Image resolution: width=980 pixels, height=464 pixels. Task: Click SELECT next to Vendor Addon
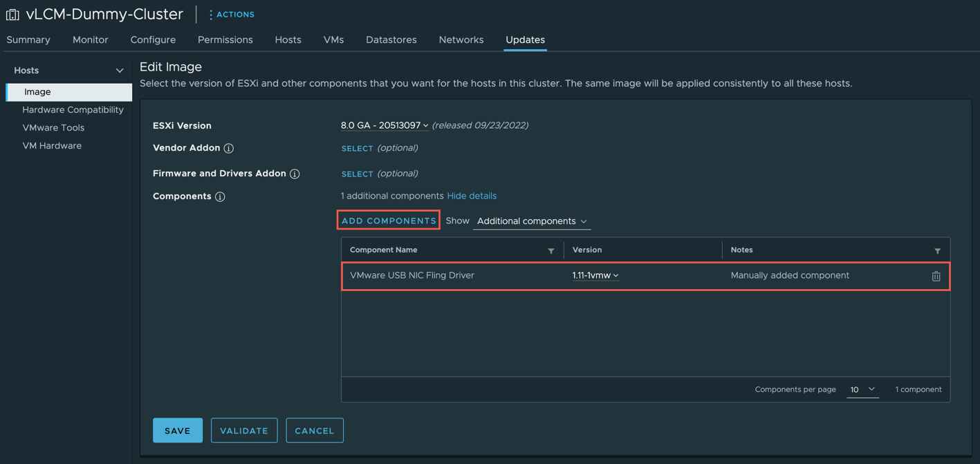356,149
